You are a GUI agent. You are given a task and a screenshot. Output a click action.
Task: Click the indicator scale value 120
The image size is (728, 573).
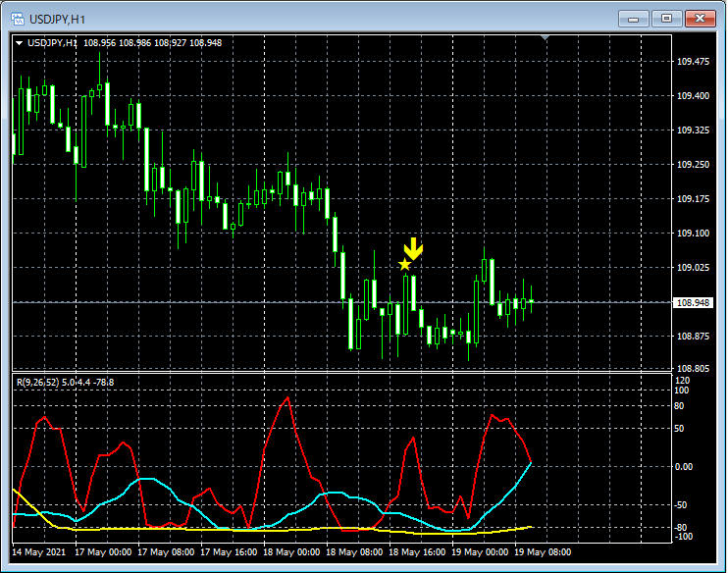coord(683,381)
